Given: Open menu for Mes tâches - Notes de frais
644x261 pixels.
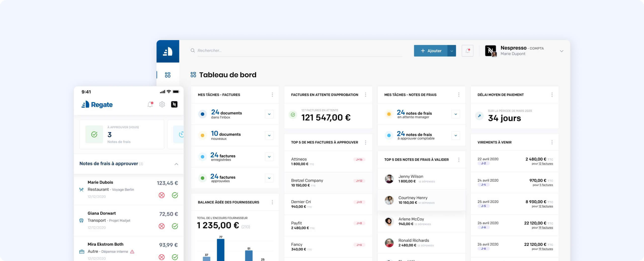Looking at the screenshot, I should 459,95.
